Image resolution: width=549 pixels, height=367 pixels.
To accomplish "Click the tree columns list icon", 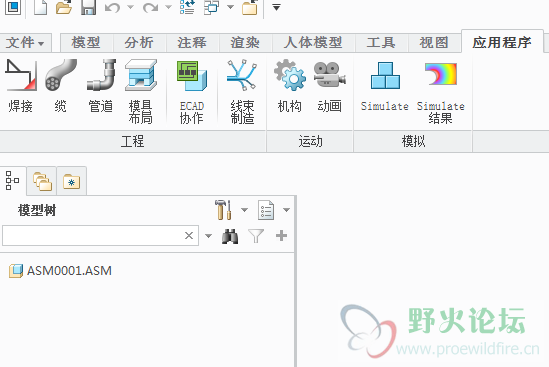I will [266, 210].
